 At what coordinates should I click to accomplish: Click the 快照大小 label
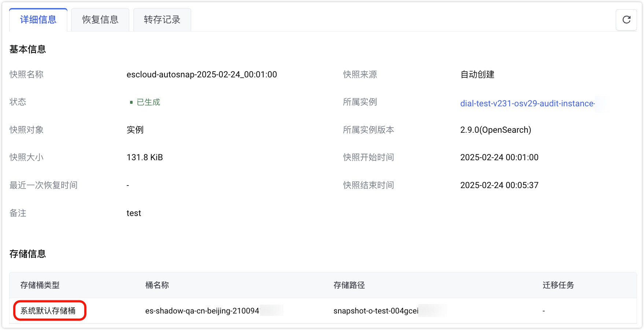coord(26,157)
